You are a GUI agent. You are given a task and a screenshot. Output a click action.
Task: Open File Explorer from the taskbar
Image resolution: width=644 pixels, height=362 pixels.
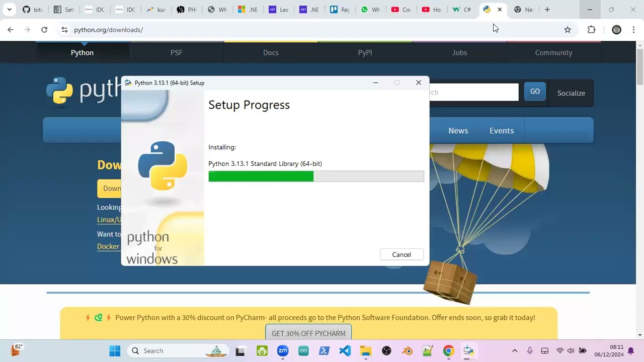click(365, 351)
